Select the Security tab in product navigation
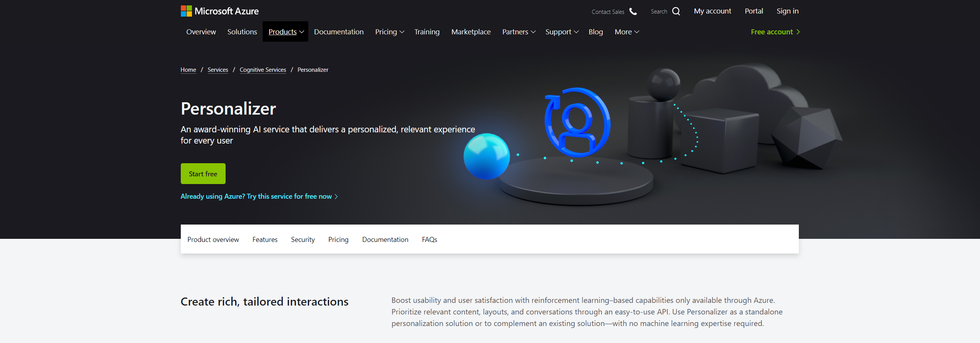Viewport: 980px width, 343px height. [303, 240]
